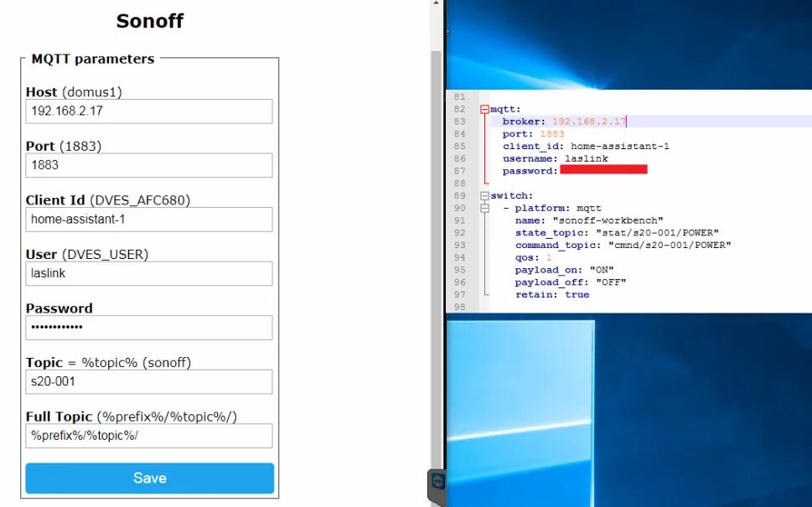Image resolution: width=812 pixels, height=507 pixels.
Task: Click the retain: true line
Action: click(x=552, y=295)
